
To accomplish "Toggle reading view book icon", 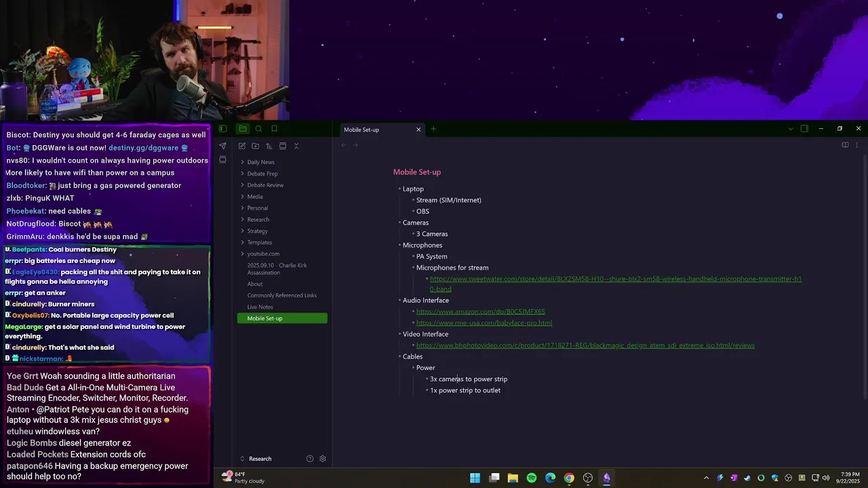I will [845, 145].
